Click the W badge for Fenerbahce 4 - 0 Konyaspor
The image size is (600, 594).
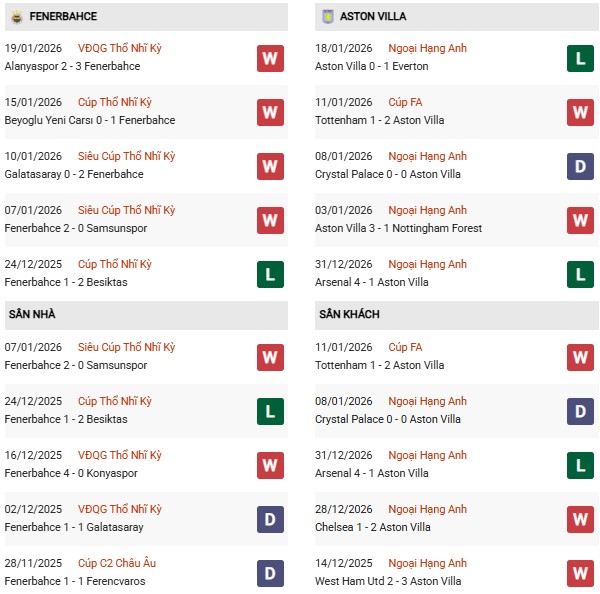click(x=270, y=465)
